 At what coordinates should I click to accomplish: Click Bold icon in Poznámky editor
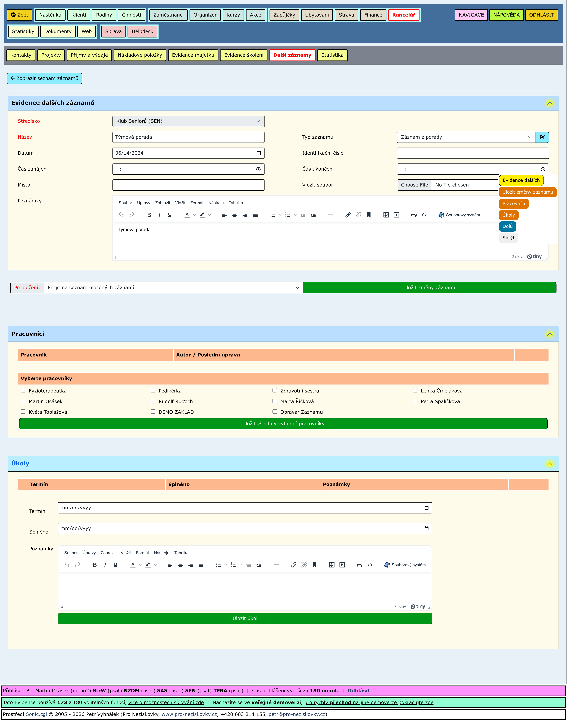(149, 215)
